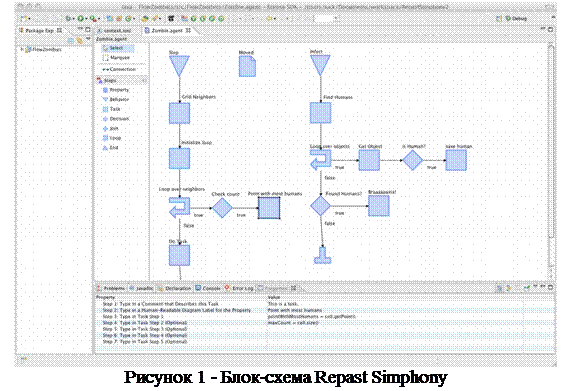Edit the 'Point with most humans' value cell

(395, 310)
